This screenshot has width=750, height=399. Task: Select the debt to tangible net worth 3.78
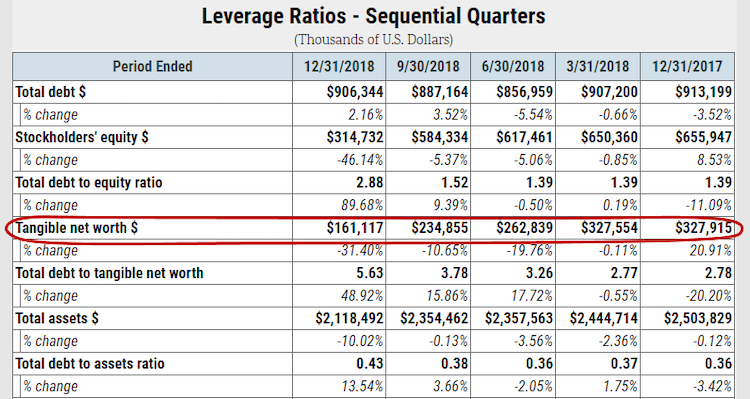(x=454, y=273)
